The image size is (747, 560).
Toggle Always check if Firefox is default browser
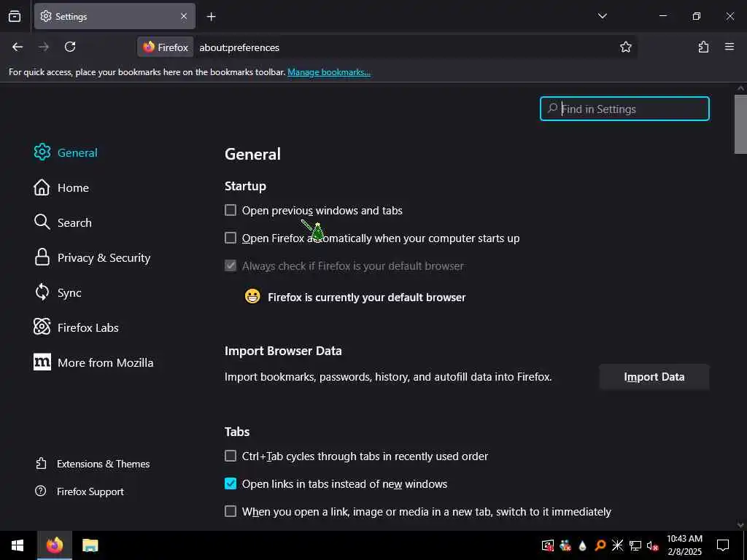pos(231,265)
